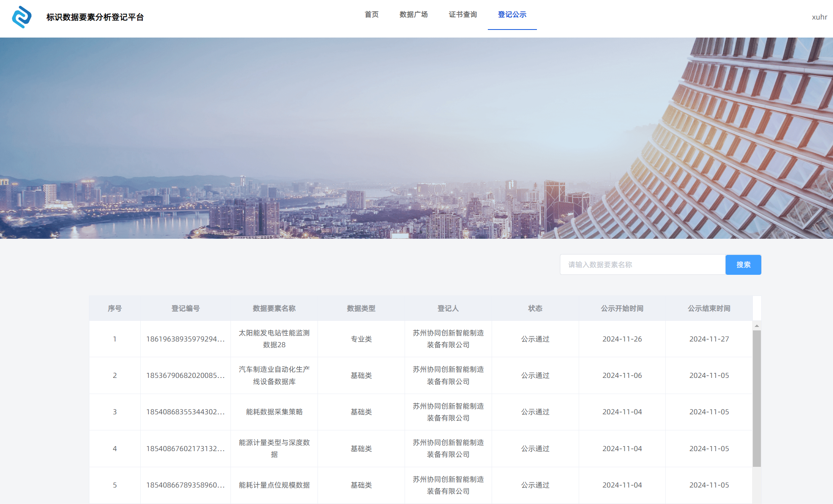Click the 公示开始时间 column header
This screenshot has height=504, width=833.
622,308
